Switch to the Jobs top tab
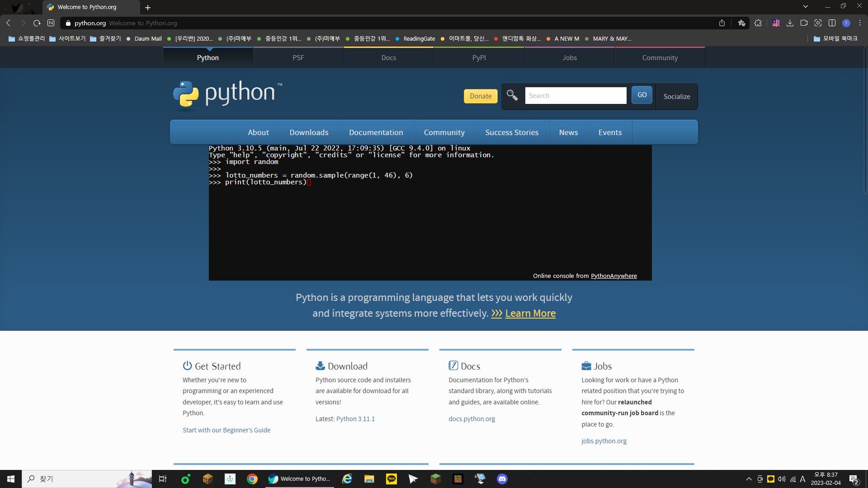This screenshot has width=868, height=488. coord(570,58)
